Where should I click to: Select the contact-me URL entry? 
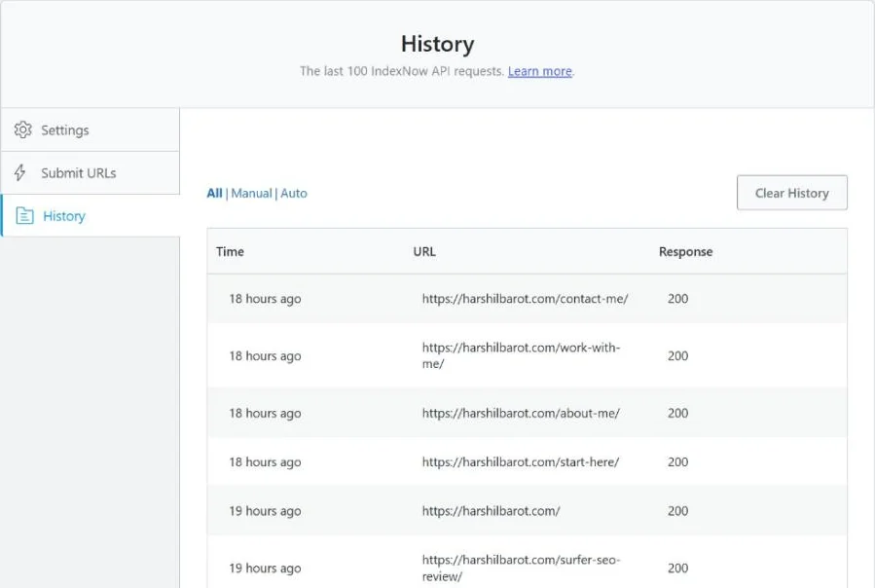[x=526, y=299]
